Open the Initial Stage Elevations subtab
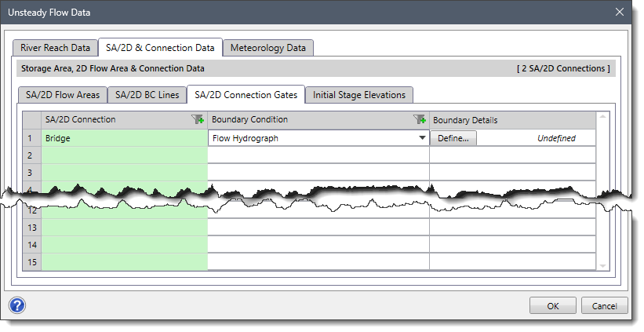Image resolution: width=644 pixels, height=332 pixels. 358,95
